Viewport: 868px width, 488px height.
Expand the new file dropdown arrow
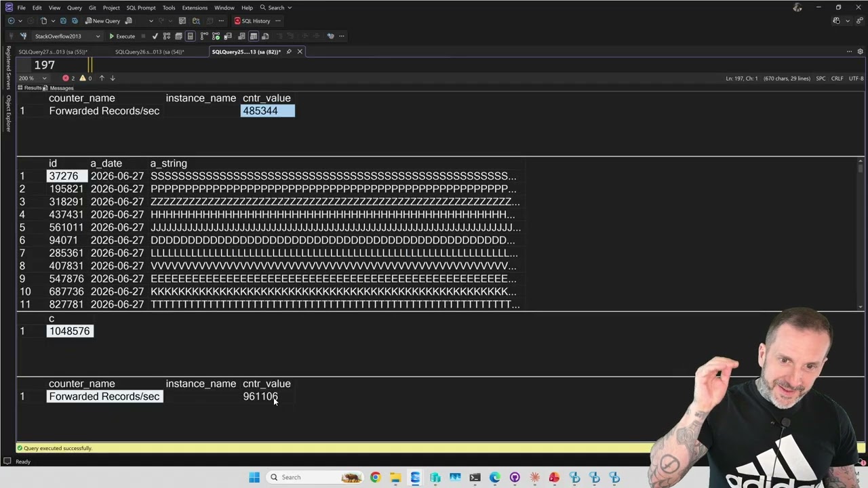tap(53, 20)
